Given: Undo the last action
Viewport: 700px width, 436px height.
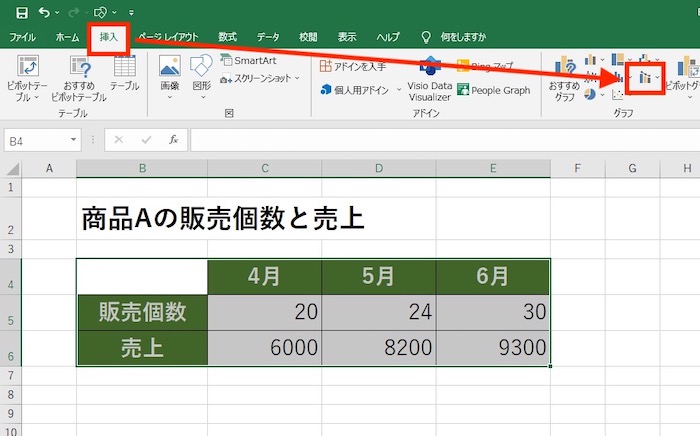Looking at the screenshot, I should pos(44,12).
